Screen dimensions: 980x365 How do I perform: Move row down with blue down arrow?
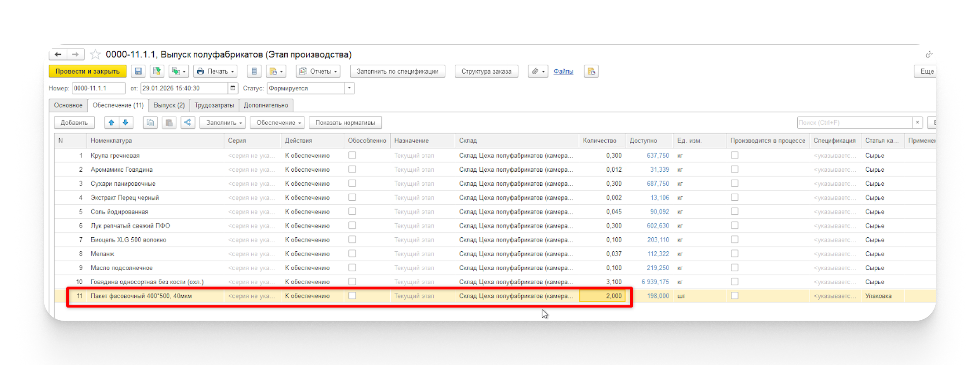coord(125,123)
